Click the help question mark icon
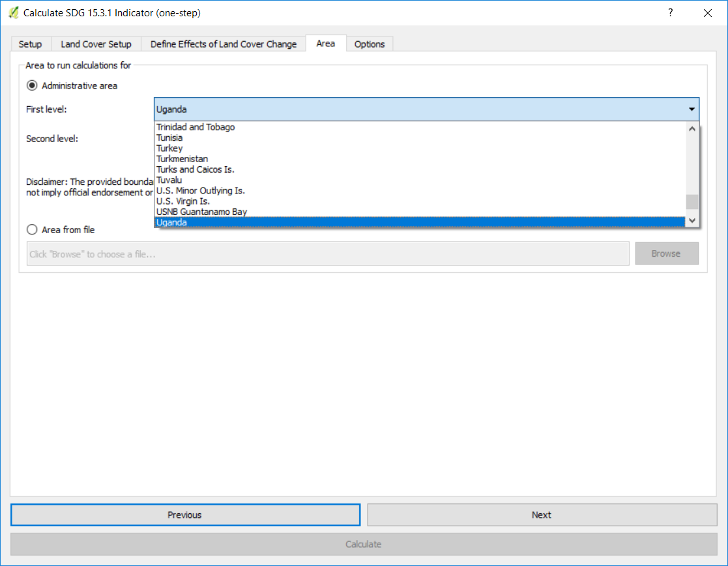 670,13
